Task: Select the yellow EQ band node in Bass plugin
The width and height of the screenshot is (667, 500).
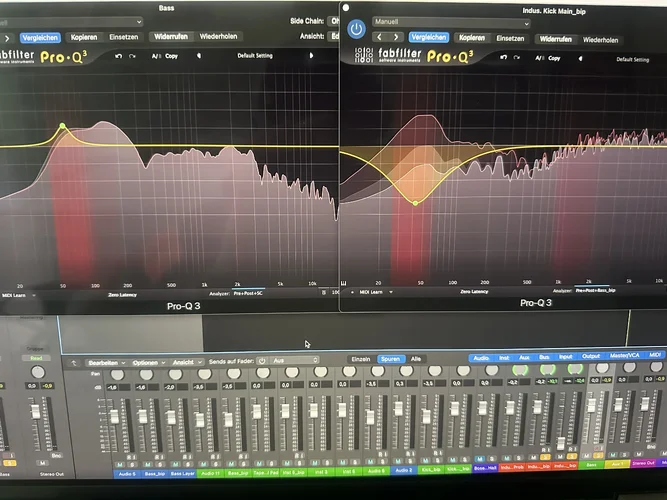Action: (62, 126)
